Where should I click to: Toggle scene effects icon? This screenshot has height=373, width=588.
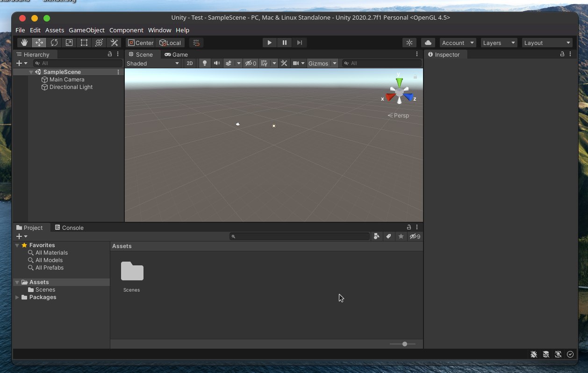tap(229, 63)
